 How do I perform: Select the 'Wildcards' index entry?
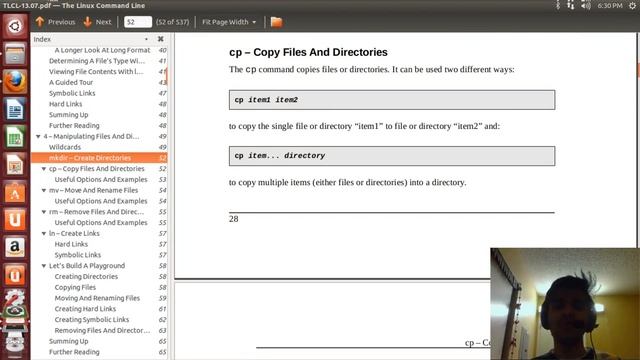[x=64, y=147]
